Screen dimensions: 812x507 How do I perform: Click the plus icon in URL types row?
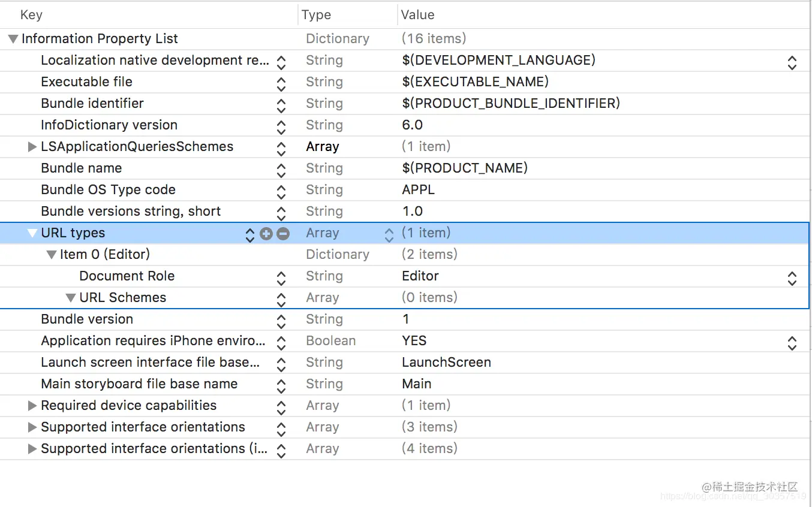pyautogui.click(x=266, y=234)
